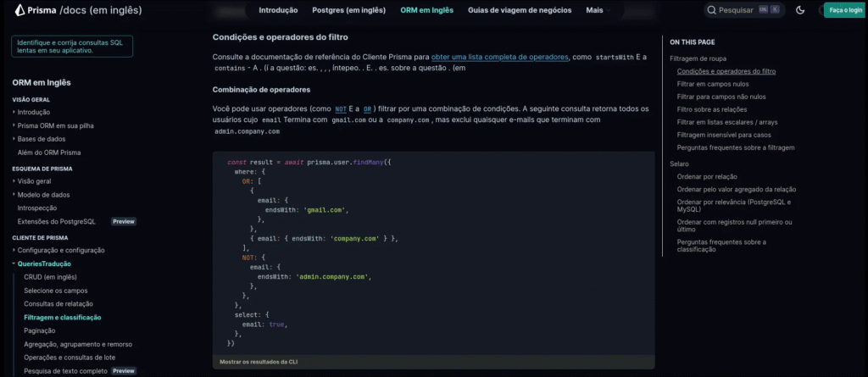Viewport: 868px width, 377px height.
Task: Jump to Filtragem insensível para casos
Action: click(724, 135)
